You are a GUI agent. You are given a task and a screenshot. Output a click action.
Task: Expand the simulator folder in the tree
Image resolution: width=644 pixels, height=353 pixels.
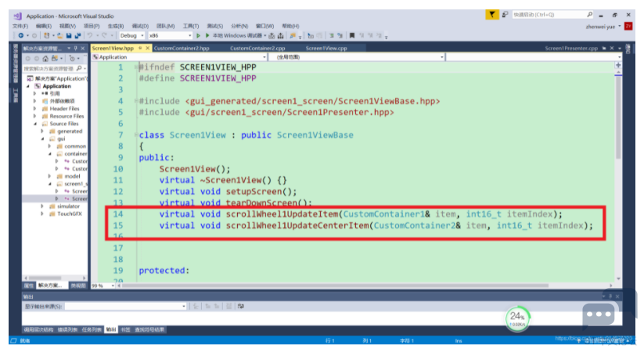coord(42,206)
